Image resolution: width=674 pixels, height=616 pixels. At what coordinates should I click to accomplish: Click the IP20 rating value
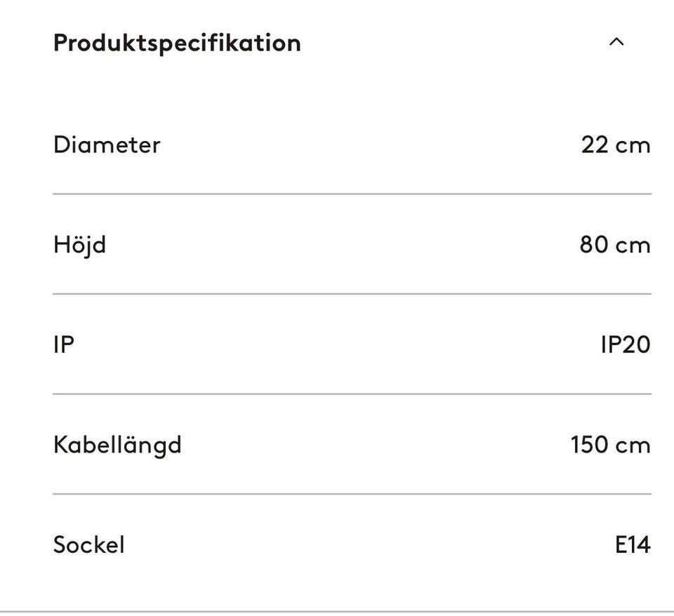[x=625, y=344]
